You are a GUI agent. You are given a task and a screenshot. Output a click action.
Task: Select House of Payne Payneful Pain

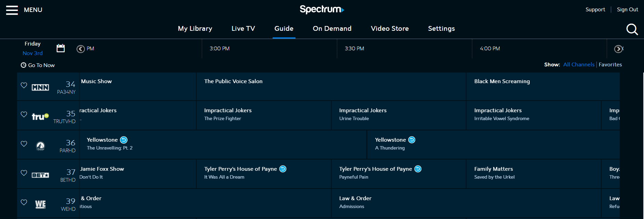pyautogui.click(x=399, y=174)
